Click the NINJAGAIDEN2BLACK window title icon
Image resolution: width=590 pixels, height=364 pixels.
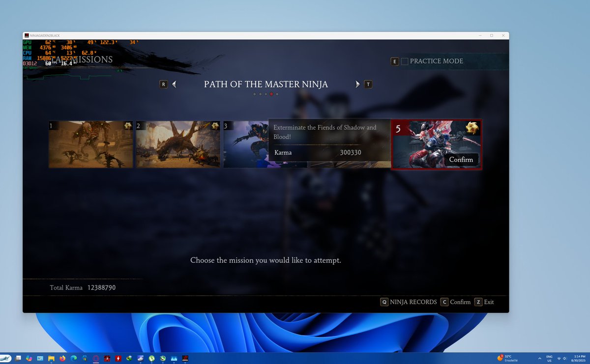pyautogui.click(x=26, y=35)
